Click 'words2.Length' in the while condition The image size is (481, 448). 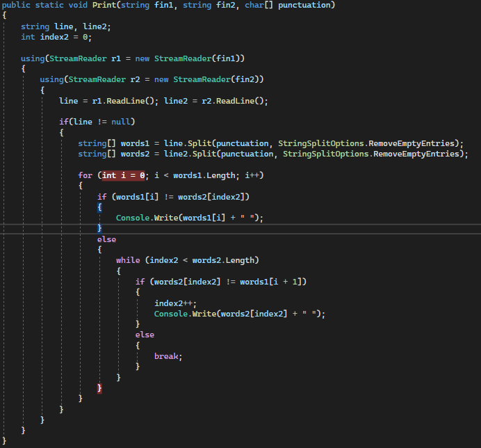point(223,260)
